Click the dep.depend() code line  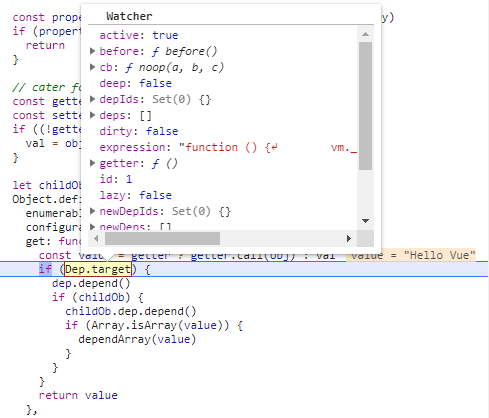91,283
